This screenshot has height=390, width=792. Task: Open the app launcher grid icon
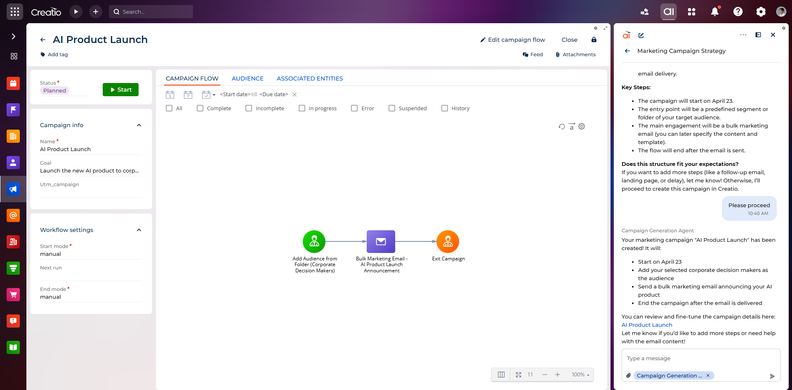pos(14,11)
